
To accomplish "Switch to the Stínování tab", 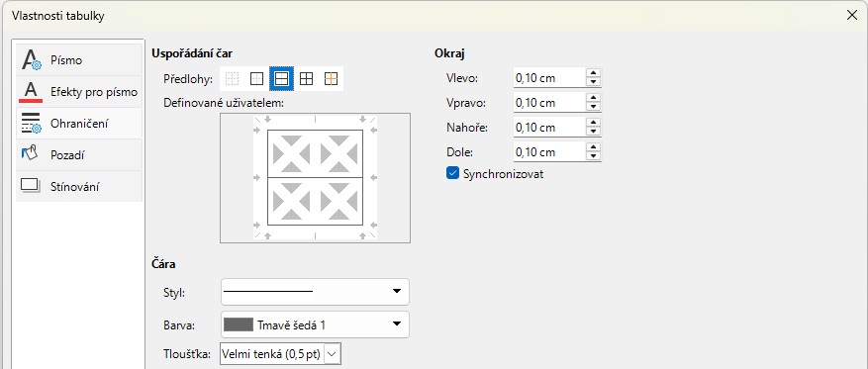I will 79,186.
